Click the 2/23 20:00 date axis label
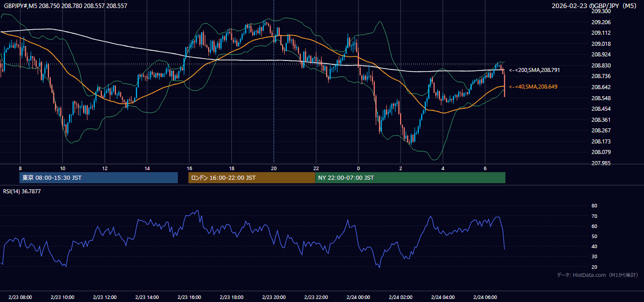This screenshot has width=644, height=302. pos(274,297)
